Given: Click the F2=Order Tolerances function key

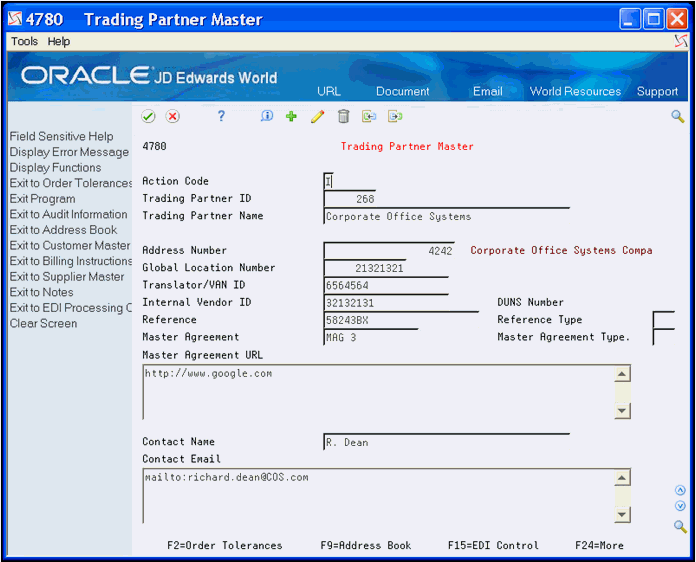Looking at the screenshot, I should (x=225, y=545).
